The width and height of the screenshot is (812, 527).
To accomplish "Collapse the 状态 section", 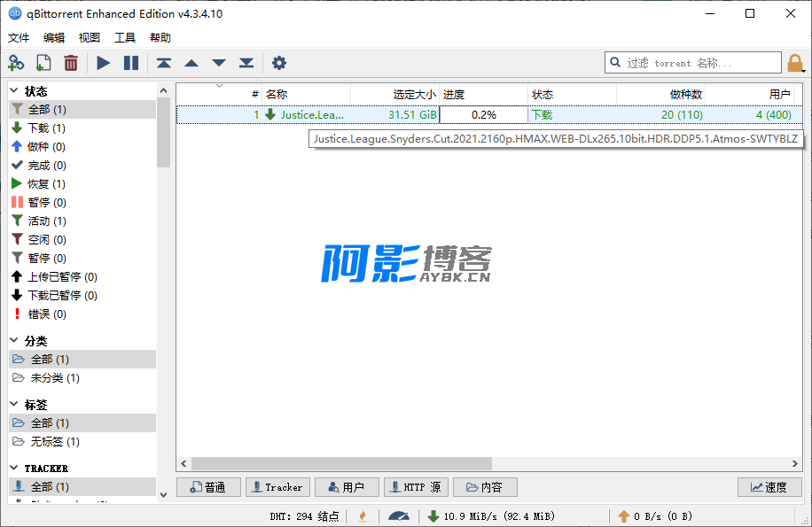I will (14, 91).
